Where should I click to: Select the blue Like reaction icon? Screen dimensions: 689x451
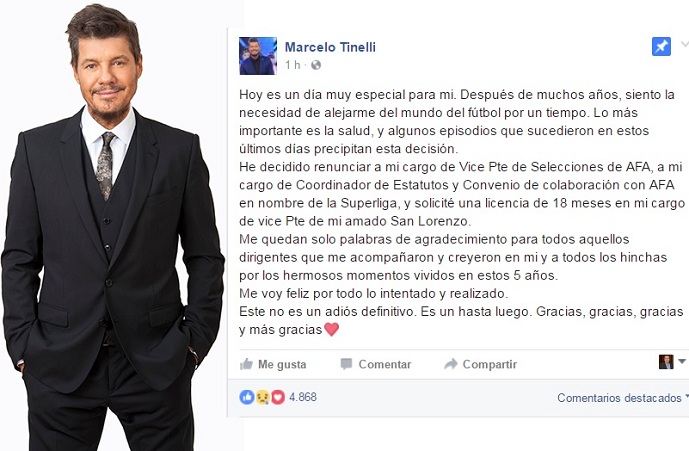point(247,397)
